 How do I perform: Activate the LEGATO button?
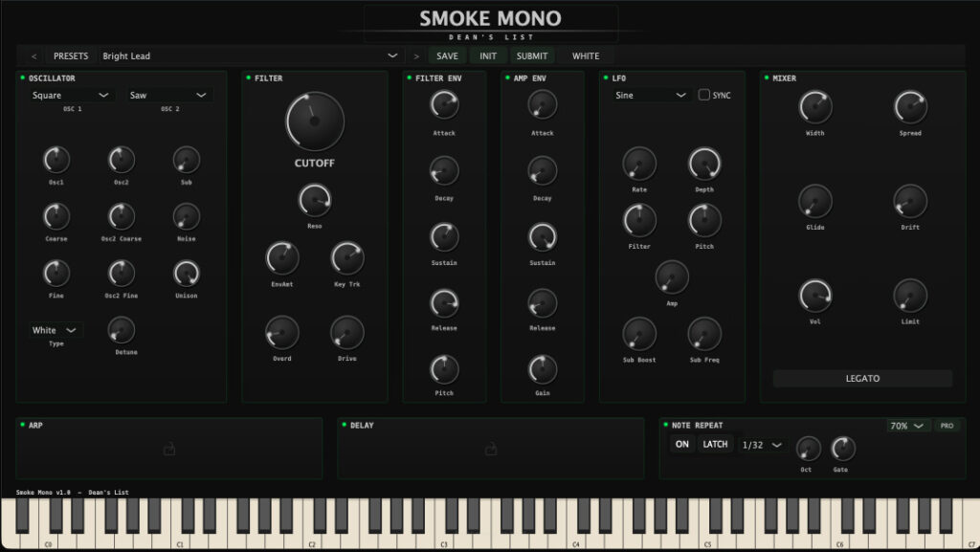click(x=860, y=379)
